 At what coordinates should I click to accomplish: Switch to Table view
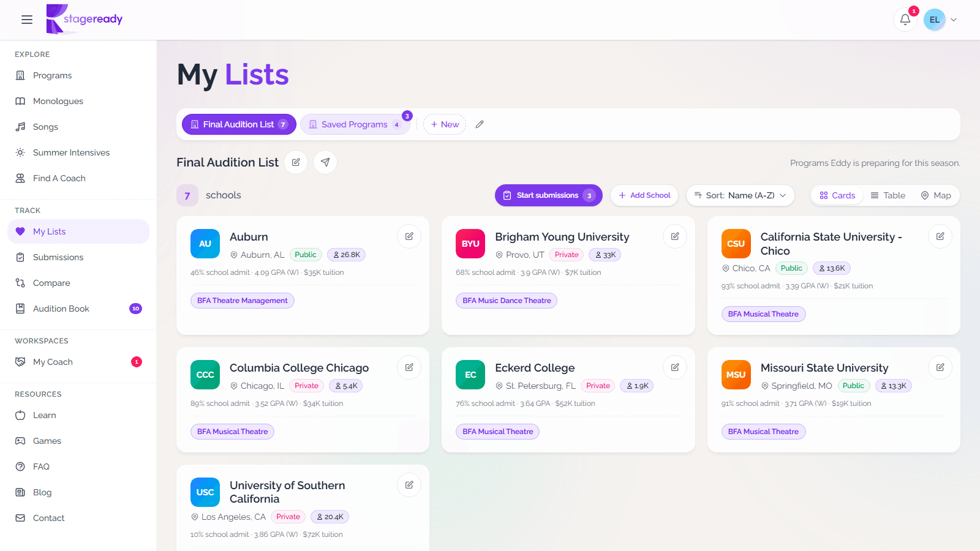(888, 195)
